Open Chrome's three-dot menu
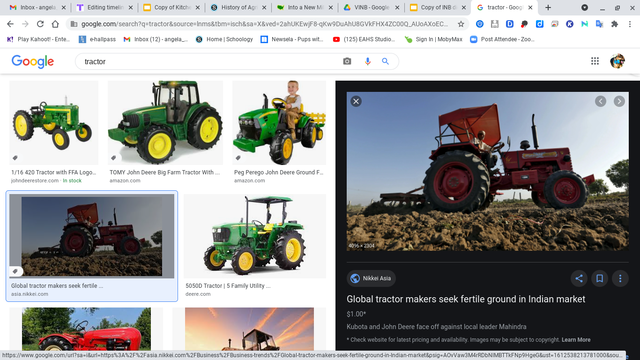Viewport: 640px width, 360px height. click(630, 24)
